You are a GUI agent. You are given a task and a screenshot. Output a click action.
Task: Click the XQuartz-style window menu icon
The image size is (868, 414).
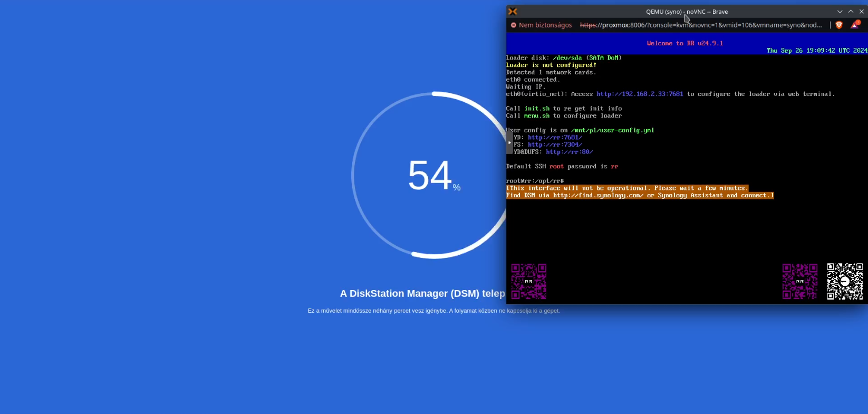click(513, 12)
